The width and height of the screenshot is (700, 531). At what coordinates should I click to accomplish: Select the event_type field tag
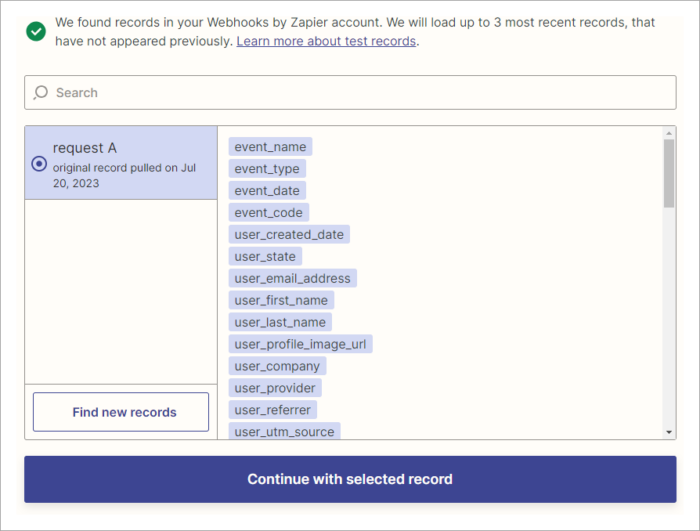pos(267,168)
